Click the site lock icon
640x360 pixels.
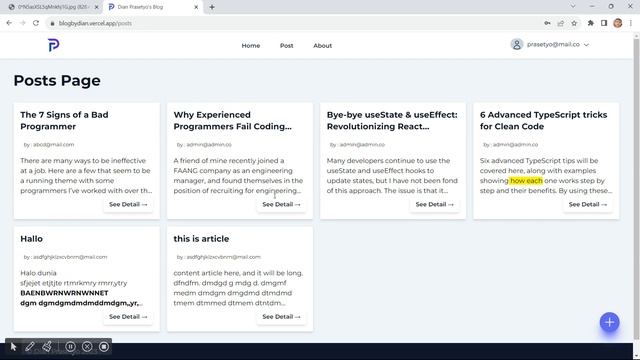(52, 23)
